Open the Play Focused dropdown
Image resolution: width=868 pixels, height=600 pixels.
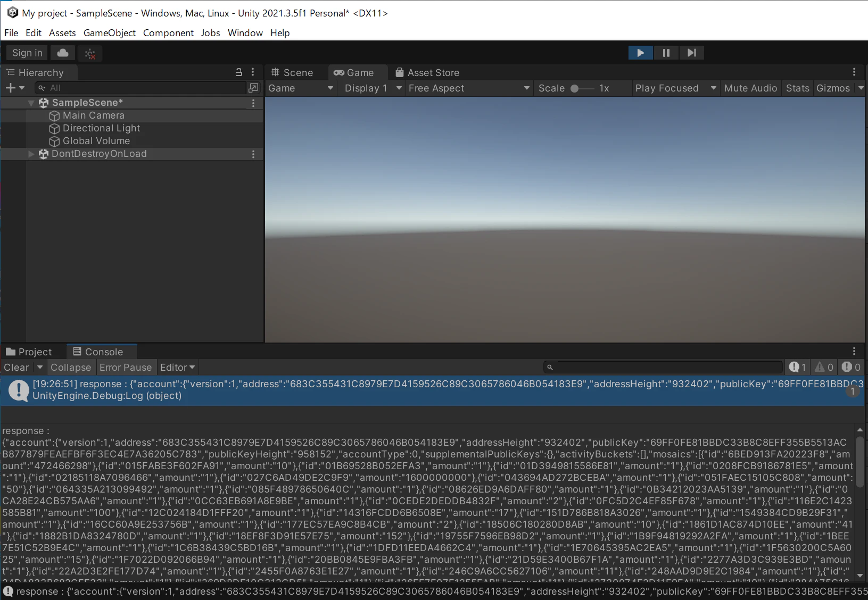click(x=675, y=88)
